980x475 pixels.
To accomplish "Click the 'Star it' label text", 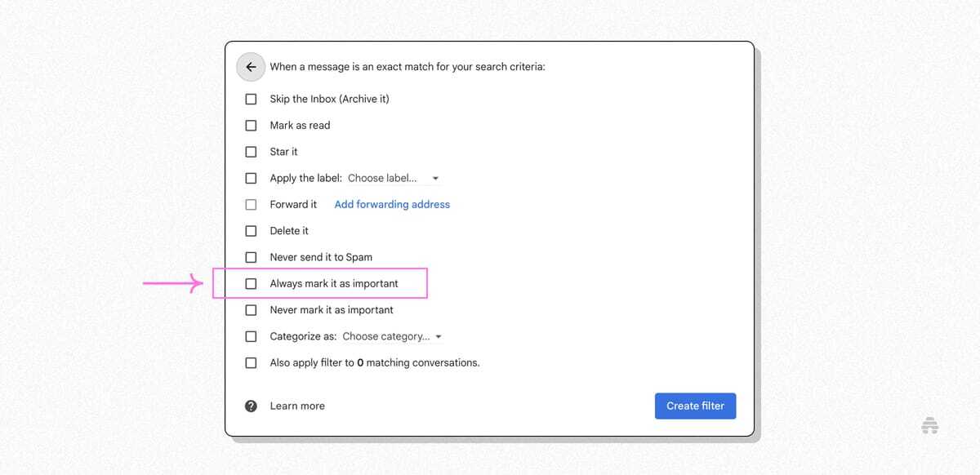I will pos(283,152).
